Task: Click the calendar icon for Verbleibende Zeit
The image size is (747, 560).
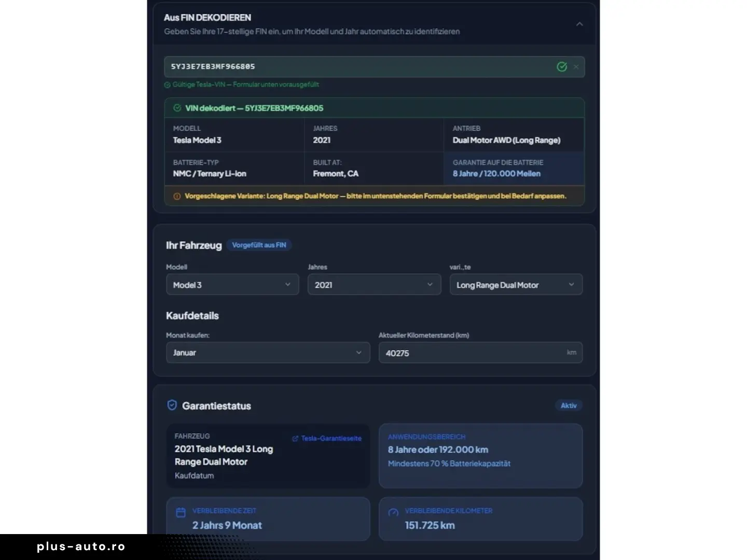Action: pyautogui.click(x=181, y=513)
